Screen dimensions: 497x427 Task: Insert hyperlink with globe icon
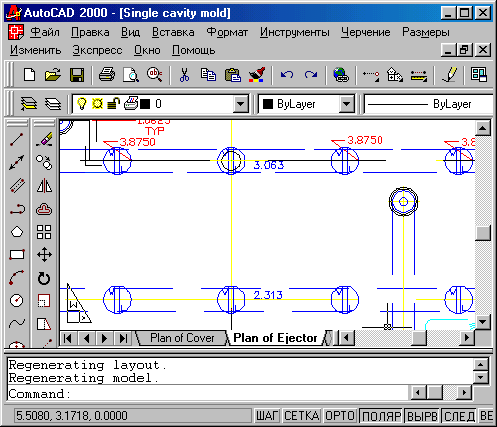tap(341, 75)
